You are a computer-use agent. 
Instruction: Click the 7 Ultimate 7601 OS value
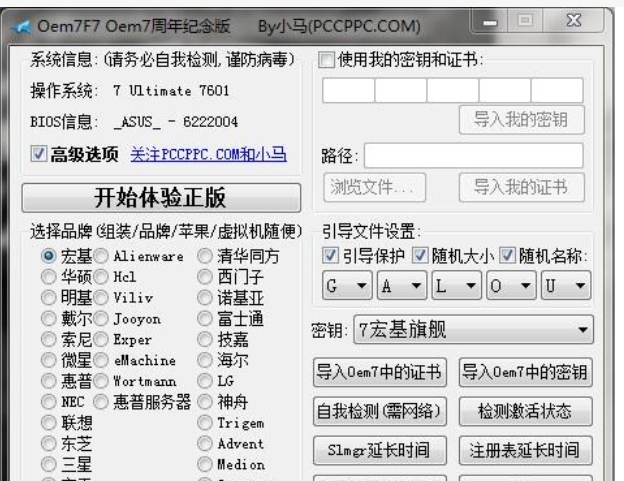171,91
